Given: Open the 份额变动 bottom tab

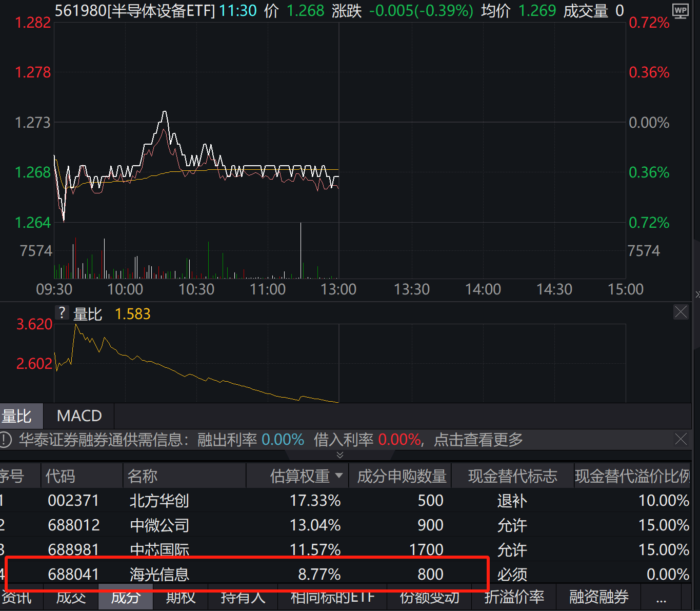Looking at the screenshot, I should [x=430, y=597].
